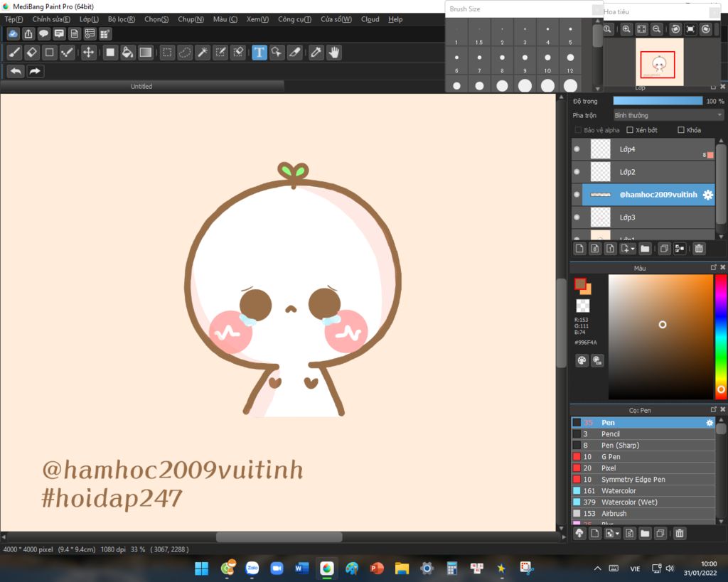The width and height of the screenshot is (728, 582).
Task: Select the Select Eraser tool
Action: [x=238, y=53]
